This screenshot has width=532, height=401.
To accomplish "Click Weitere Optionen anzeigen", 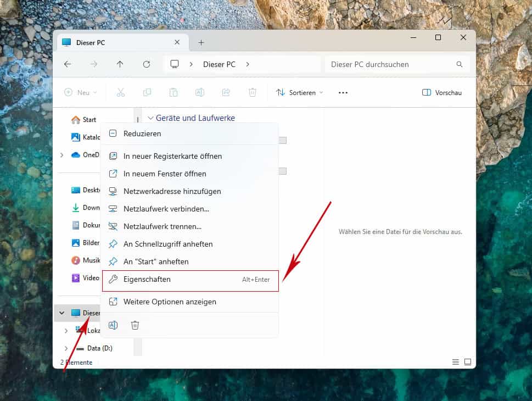I will point(170,302).
